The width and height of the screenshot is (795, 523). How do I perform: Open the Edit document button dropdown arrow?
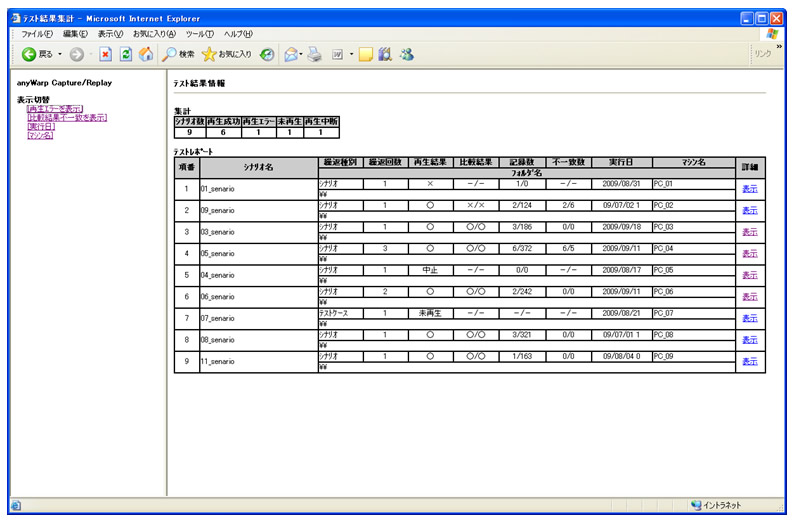click(352, 54)
